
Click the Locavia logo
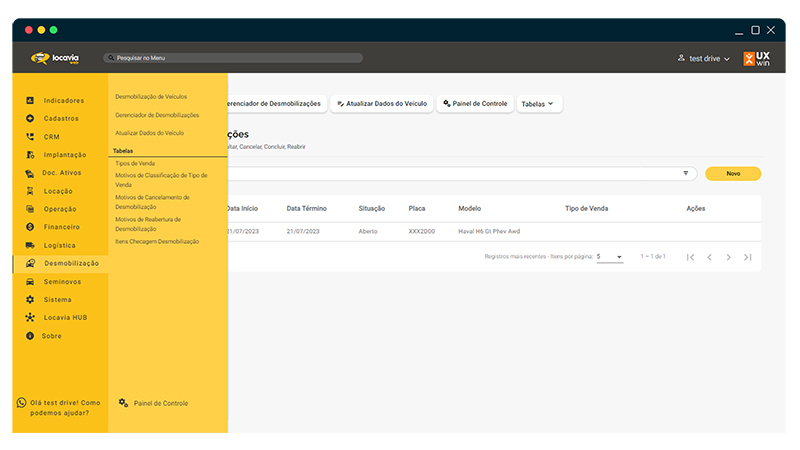coord(55,58)
